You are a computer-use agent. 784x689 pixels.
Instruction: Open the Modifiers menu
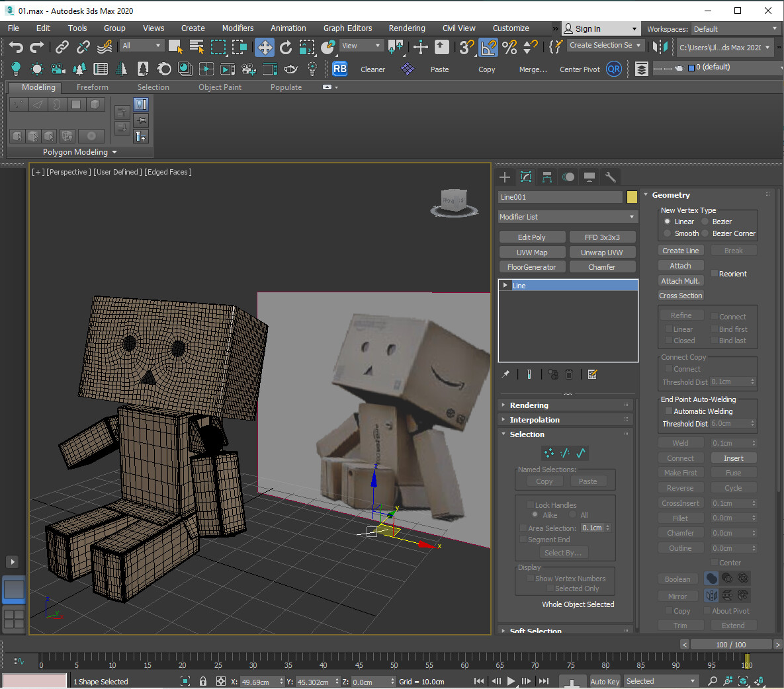[238, 28]
